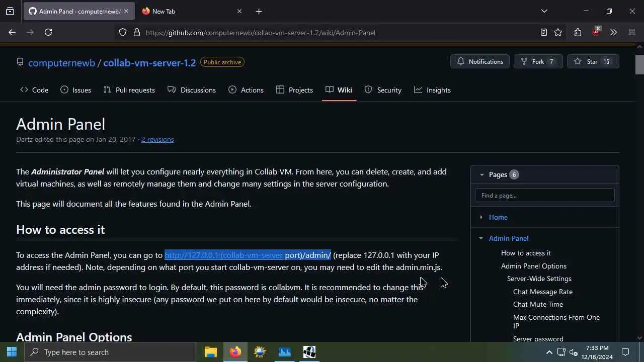The image size is (644, 362).
Task: Open the extensions puzzle icon
Action: (578, 33)
